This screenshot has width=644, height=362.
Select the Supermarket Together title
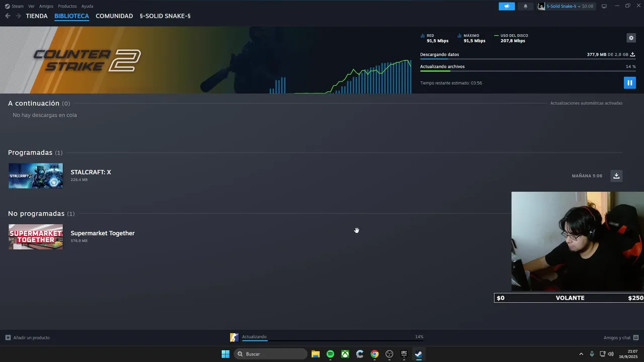(103, 233)
